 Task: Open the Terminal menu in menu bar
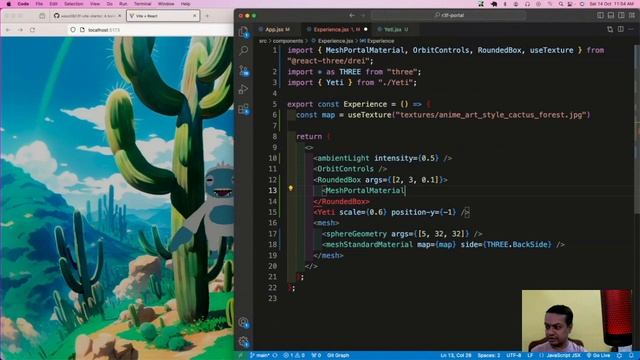click(x=142, y=4)
